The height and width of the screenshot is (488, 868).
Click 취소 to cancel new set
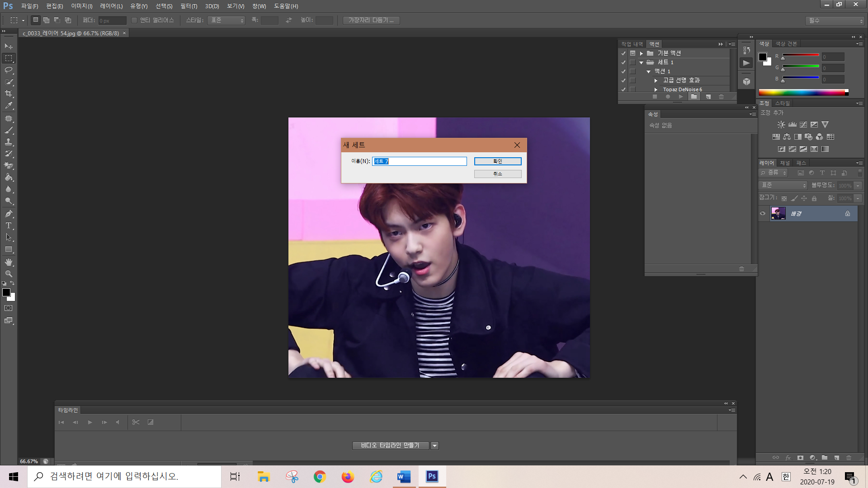497,174
